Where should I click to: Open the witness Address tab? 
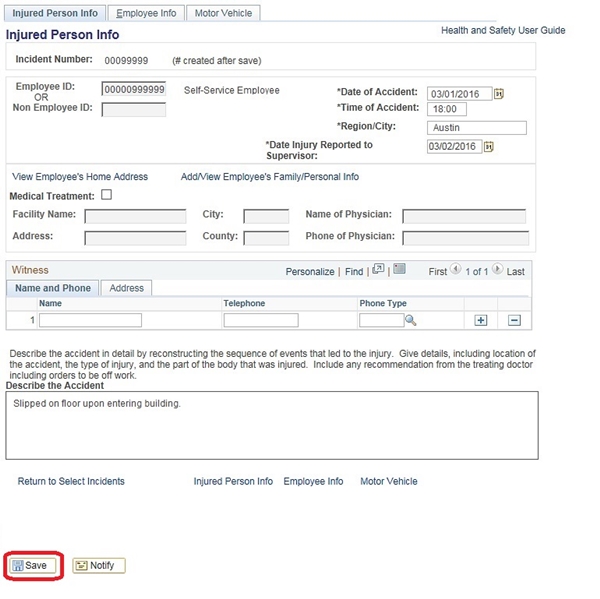[x=126, y=288]
